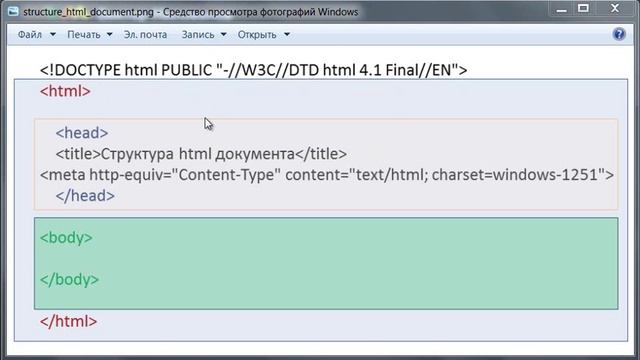Screen dimensions: 640x360
Task: Minimize the photo viewer window
Action: [562, 9]
